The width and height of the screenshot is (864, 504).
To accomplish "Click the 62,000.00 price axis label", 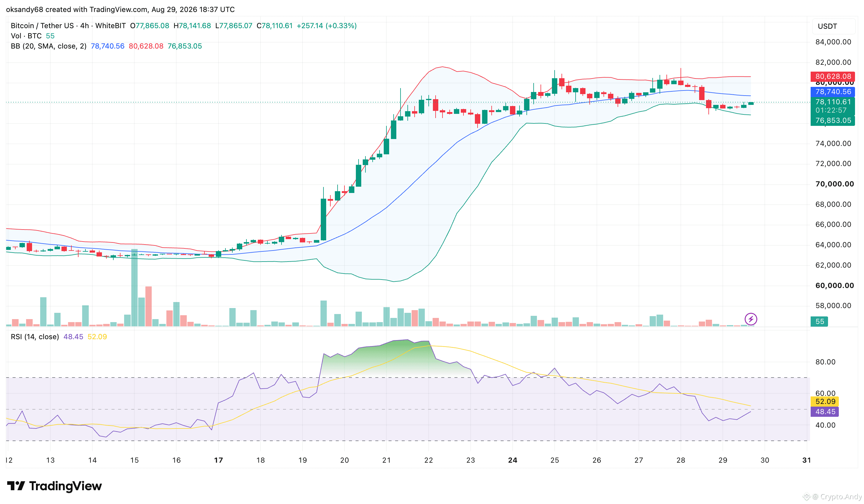I will tap(833, 265).
